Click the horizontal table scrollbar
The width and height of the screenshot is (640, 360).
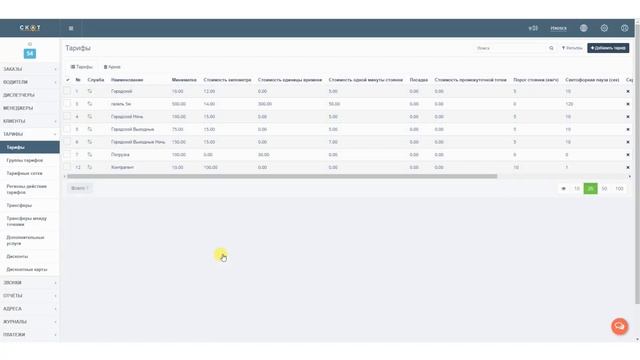(282, 176)
